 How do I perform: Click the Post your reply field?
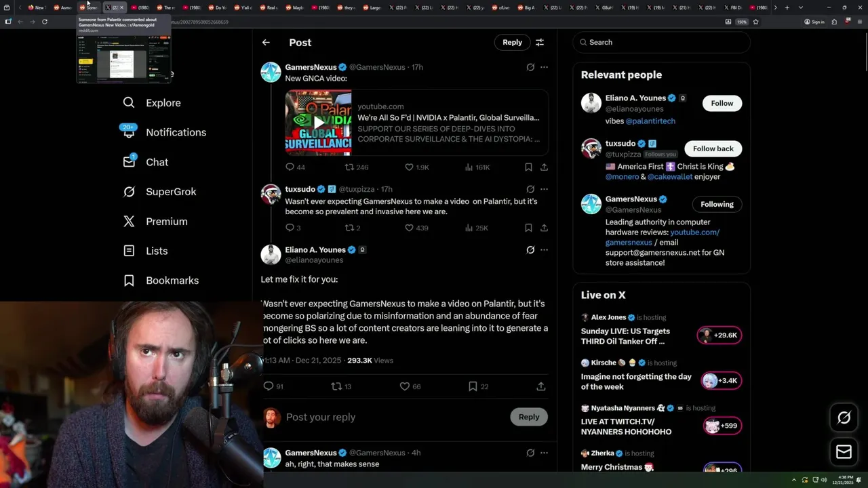[393, 417]
